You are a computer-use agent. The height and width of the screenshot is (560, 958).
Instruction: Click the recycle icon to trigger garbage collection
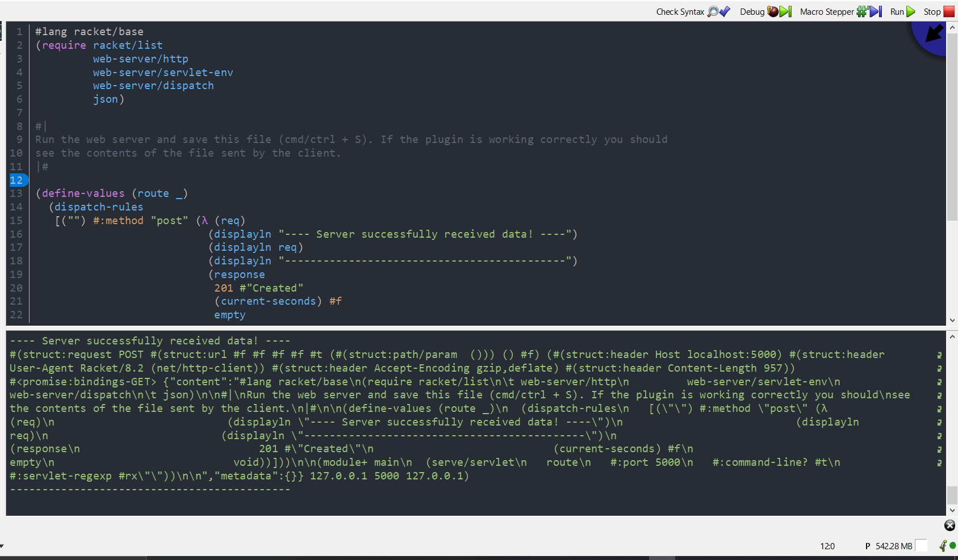pos(942,545)
